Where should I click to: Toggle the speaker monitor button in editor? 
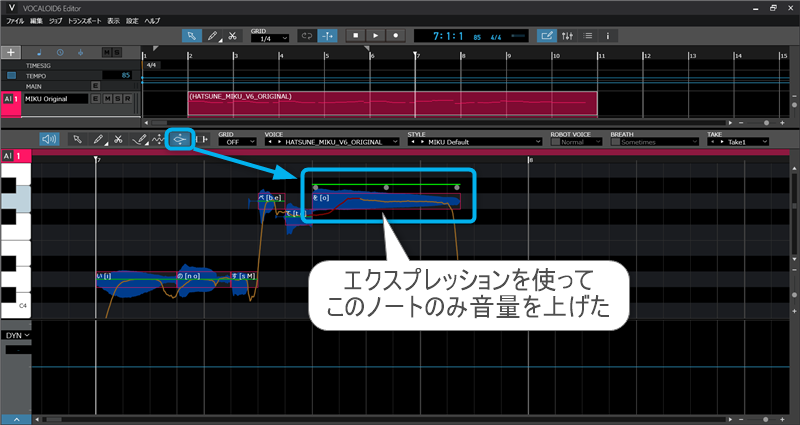point(49,139)
